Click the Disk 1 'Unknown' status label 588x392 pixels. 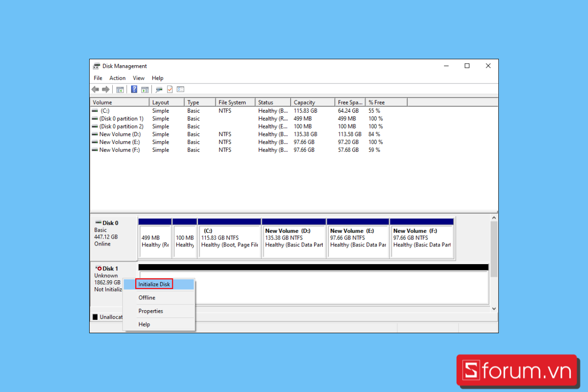click(x=106, y=275)
